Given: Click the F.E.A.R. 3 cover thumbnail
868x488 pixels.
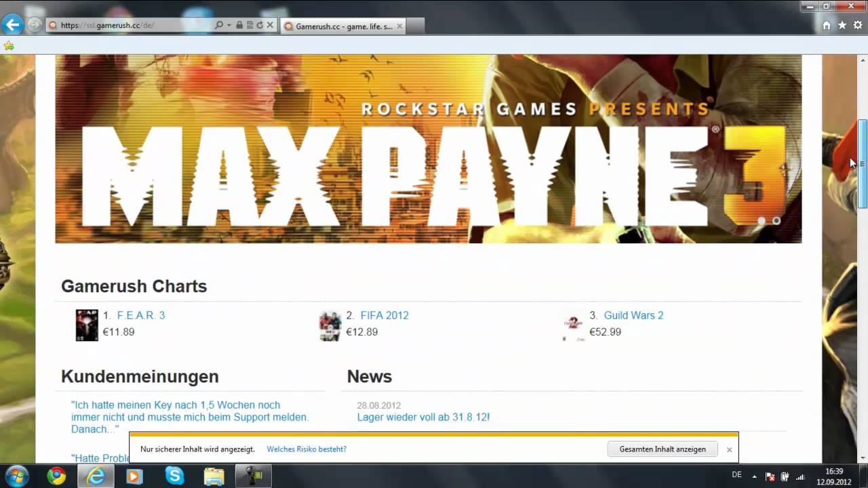Looking at the screenshot, I should (87, 325).
